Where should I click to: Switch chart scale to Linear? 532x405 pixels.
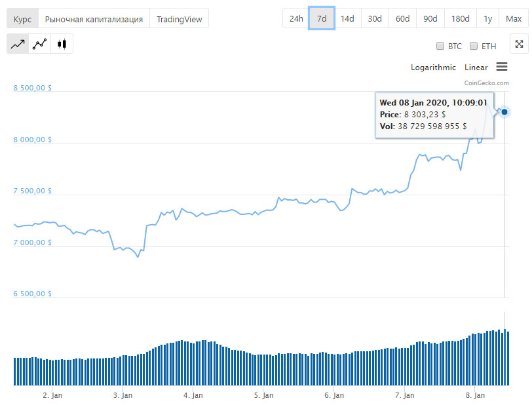476,67
